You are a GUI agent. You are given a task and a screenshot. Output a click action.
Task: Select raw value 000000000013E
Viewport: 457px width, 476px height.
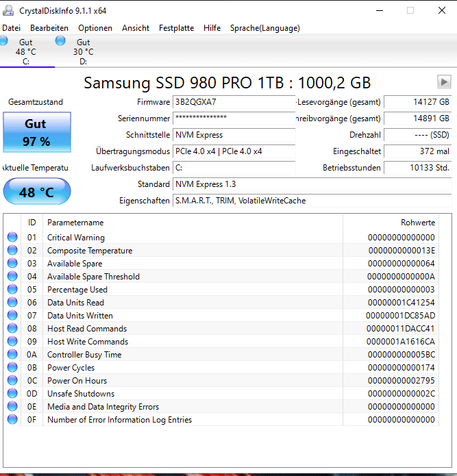(x=402, y=251)
